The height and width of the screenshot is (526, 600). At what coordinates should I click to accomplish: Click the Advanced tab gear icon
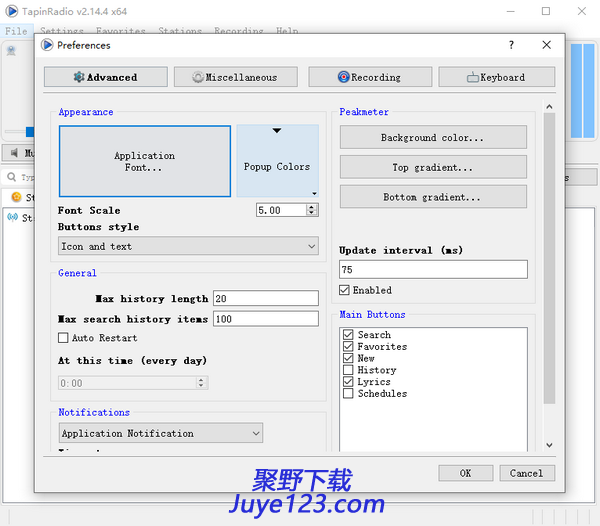(x=79, y=77)
